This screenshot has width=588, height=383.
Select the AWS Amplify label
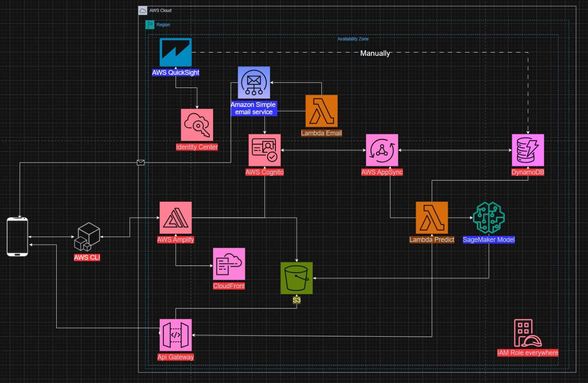tap(176, 240)
